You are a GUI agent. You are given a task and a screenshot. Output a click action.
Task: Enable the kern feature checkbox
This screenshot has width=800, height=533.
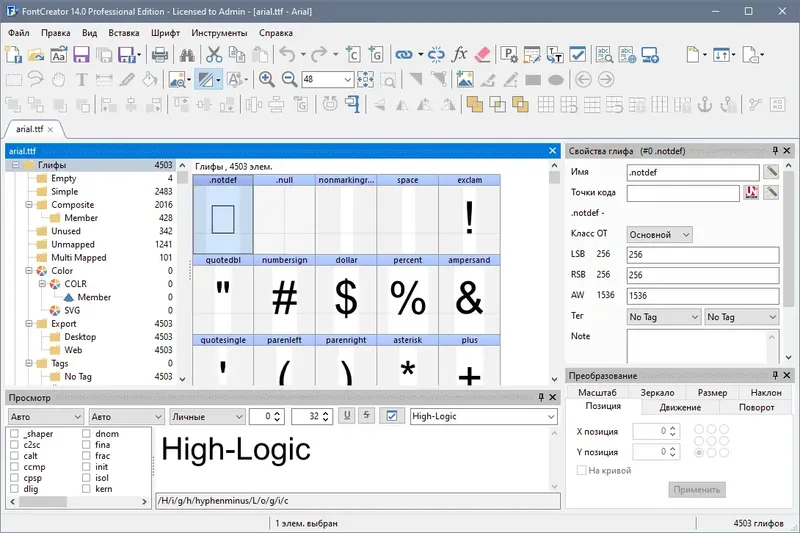[x=86, y=489]
